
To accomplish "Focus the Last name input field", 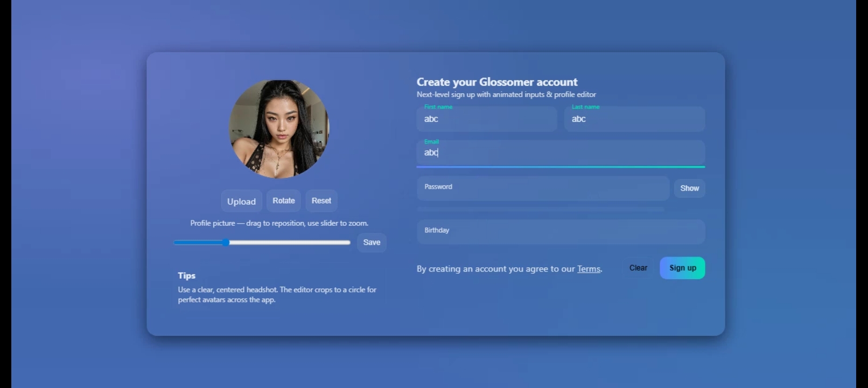I will click(x=634, y=119).
